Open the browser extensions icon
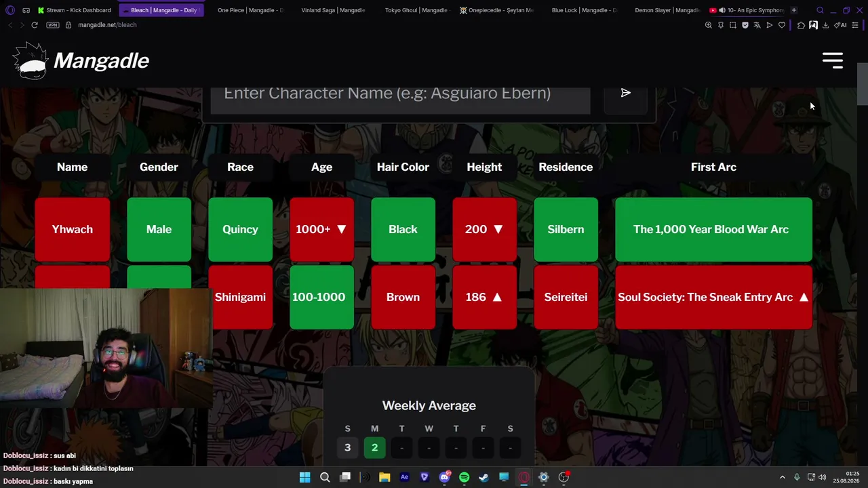 801,25
